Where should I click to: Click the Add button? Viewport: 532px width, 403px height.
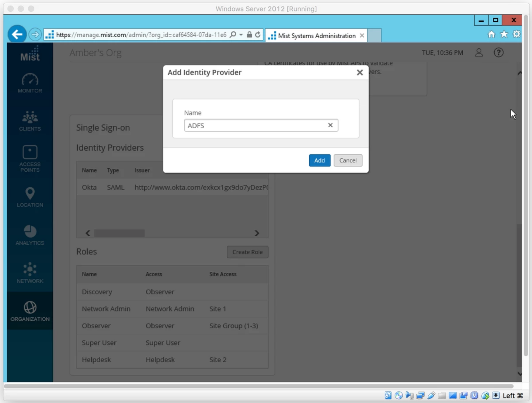[x=319, y=160]
